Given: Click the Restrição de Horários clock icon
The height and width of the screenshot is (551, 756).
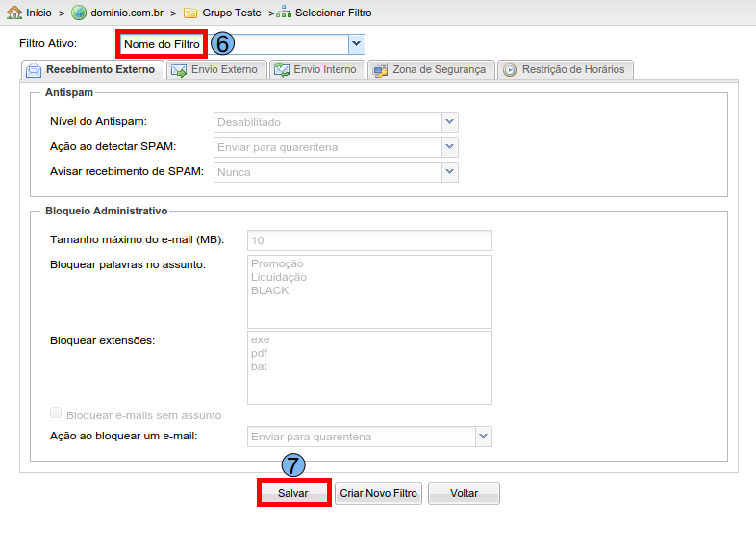Looking at the screenshot, I should tap(510, 70).
